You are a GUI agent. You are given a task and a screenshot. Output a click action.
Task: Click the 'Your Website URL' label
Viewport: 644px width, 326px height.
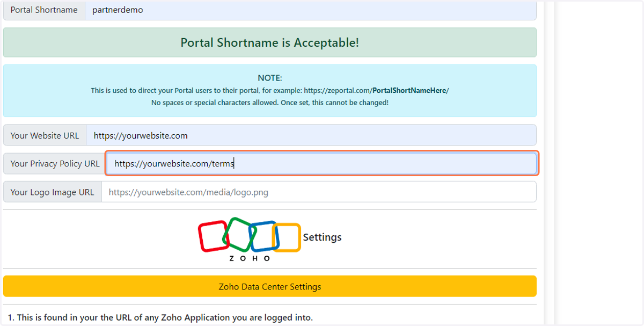45,135
